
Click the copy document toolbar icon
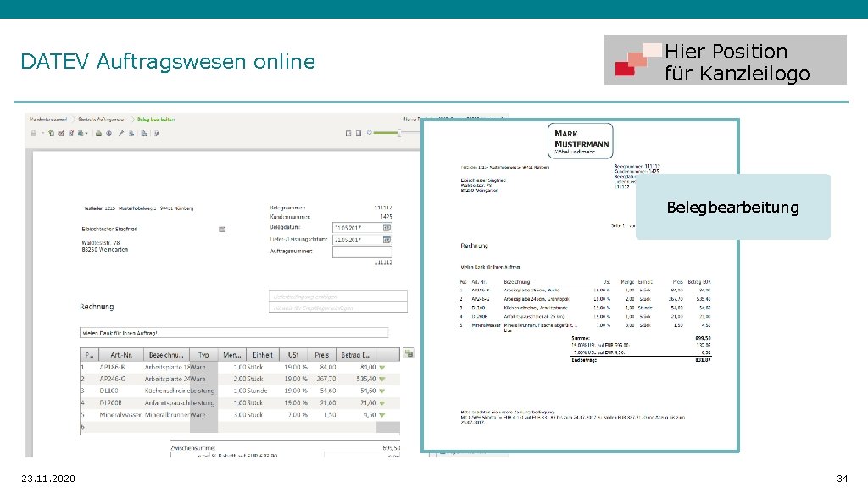pyautogui.click(x=81, y=133)
